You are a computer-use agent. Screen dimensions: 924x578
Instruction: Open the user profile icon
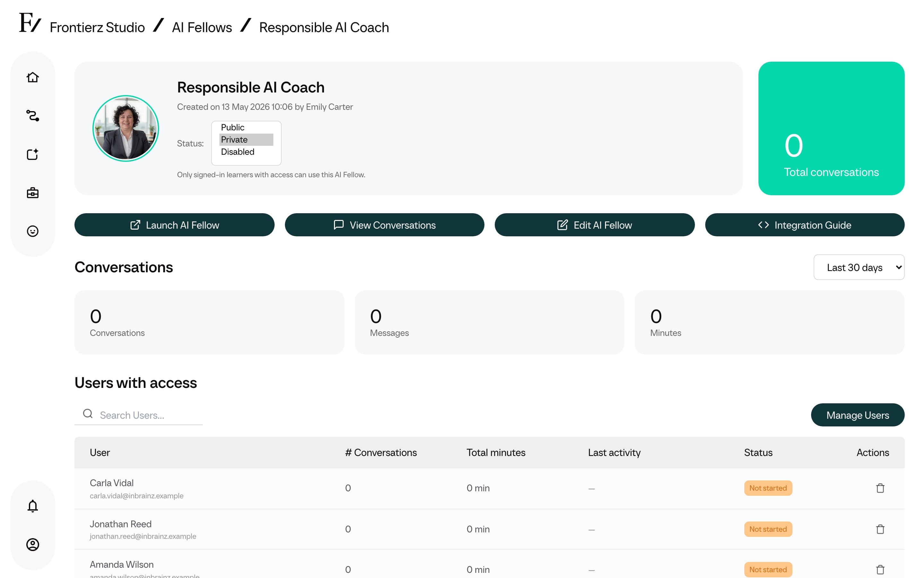click(32, 544)
